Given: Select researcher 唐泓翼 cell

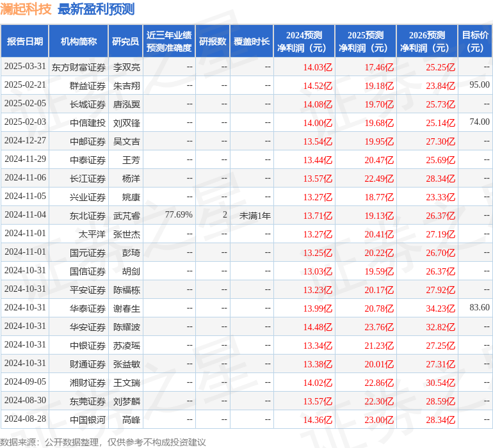Looking at the screenshot, I should 127,104.
